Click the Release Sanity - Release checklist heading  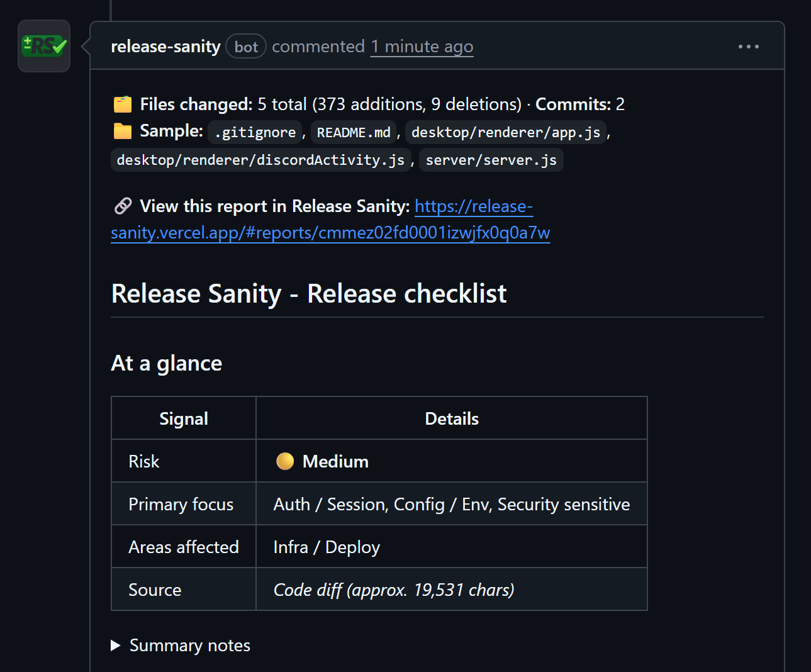pos(308,293)
